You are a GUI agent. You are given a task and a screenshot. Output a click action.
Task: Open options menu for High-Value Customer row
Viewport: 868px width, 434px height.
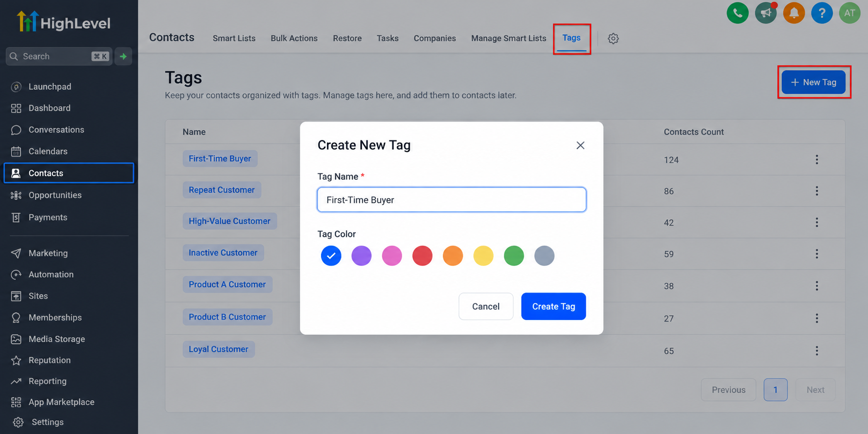tap(817, 222)
